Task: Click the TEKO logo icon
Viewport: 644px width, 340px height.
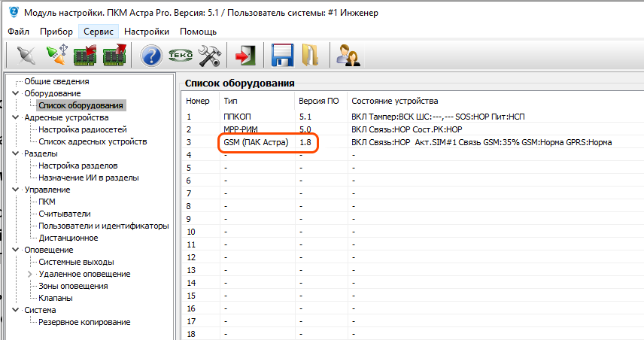Action: tap(180, 56)
